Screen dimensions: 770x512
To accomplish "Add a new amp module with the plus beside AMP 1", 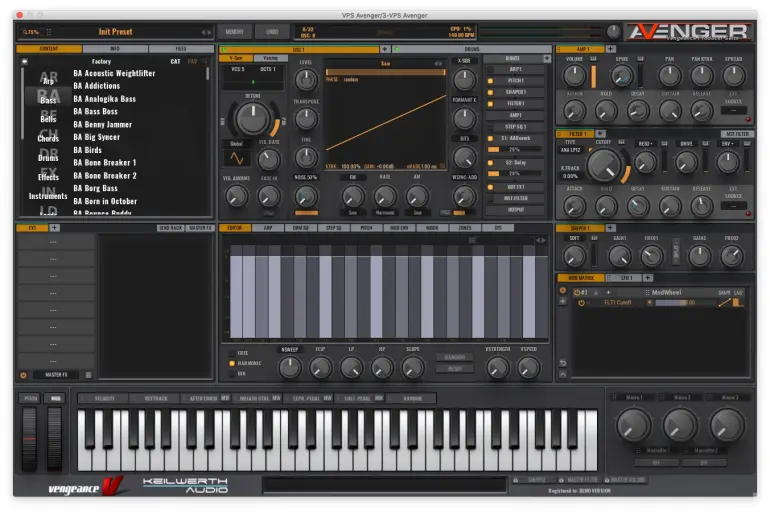I will click(x=610, y=49).
